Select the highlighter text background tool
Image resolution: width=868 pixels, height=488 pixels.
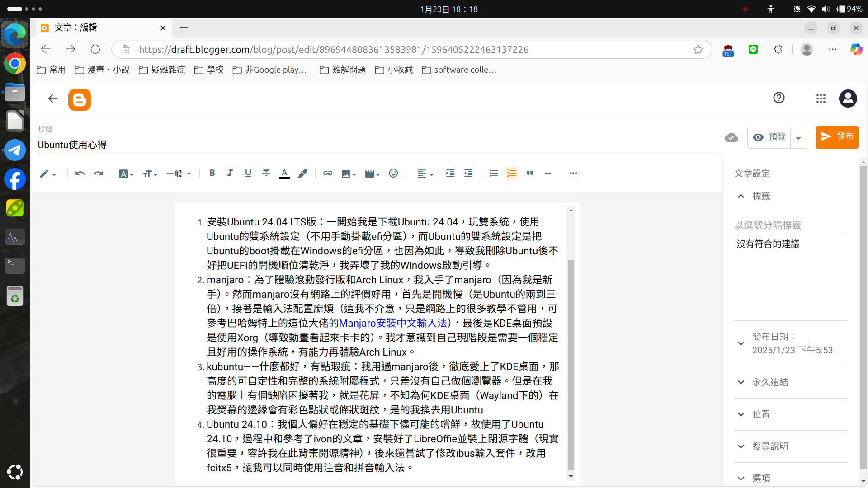click(x=303, y=173)
